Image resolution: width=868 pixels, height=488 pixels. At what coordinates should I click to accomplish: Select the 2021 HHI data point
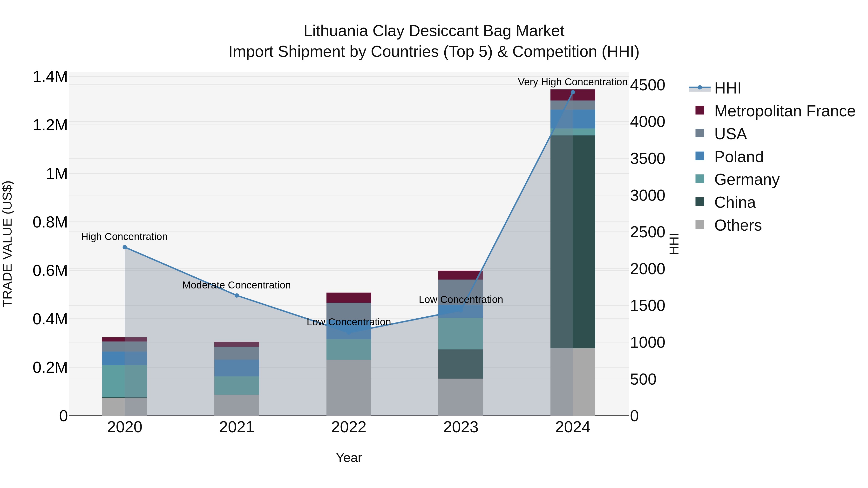click(x=237, y=295)
